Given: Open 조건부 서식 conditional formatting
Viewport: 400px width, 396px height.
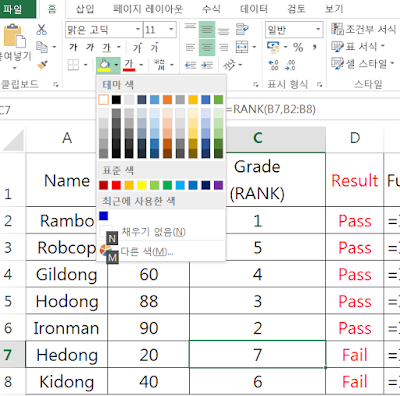Looking at the screenshot, I should tap(364, 29).
